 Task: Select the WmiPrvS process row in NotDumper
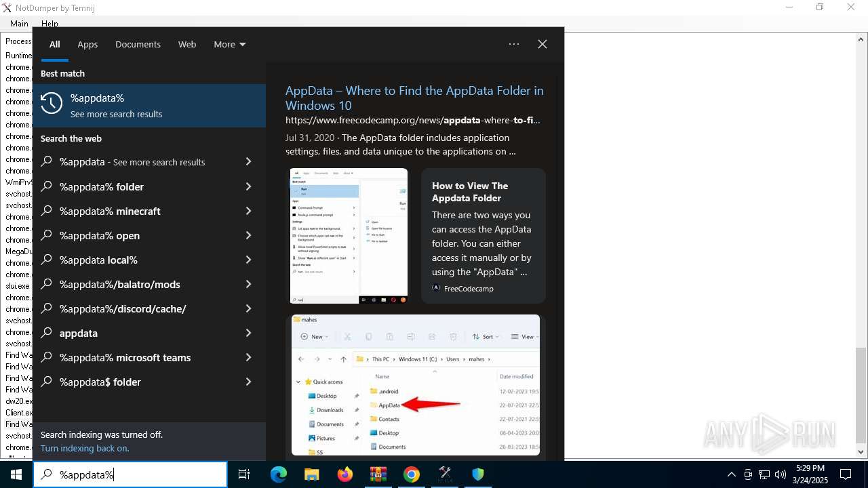[18, 182]
